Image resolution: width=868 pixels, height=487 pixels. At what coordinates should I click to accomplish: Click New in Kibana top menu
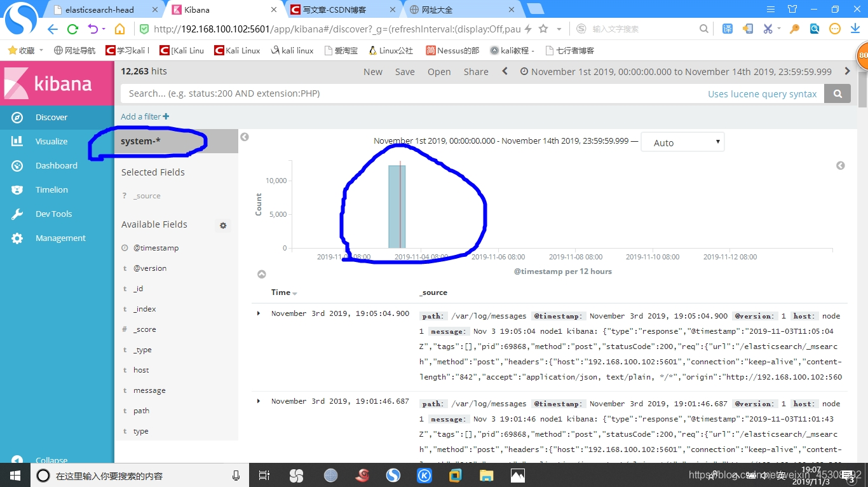373,72
